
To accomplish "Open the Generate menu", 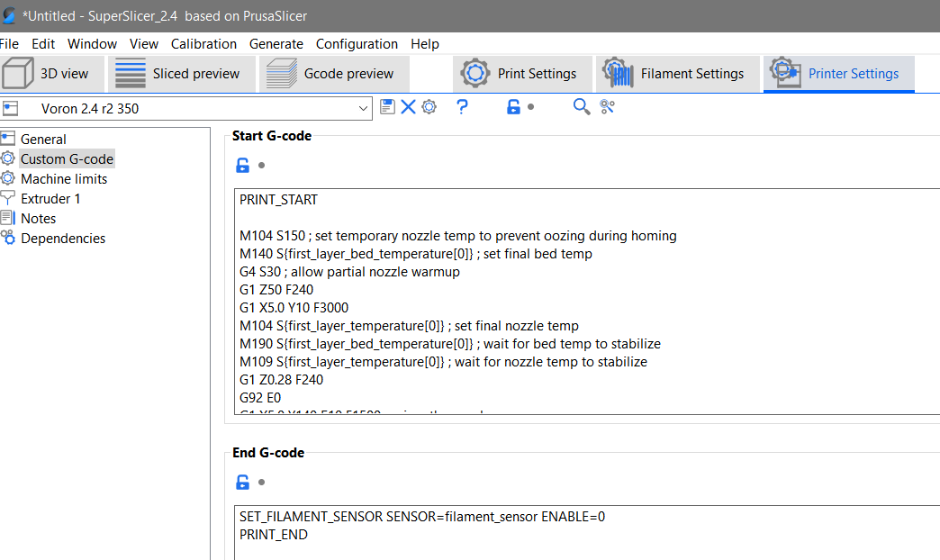I will tap(276, 44).
